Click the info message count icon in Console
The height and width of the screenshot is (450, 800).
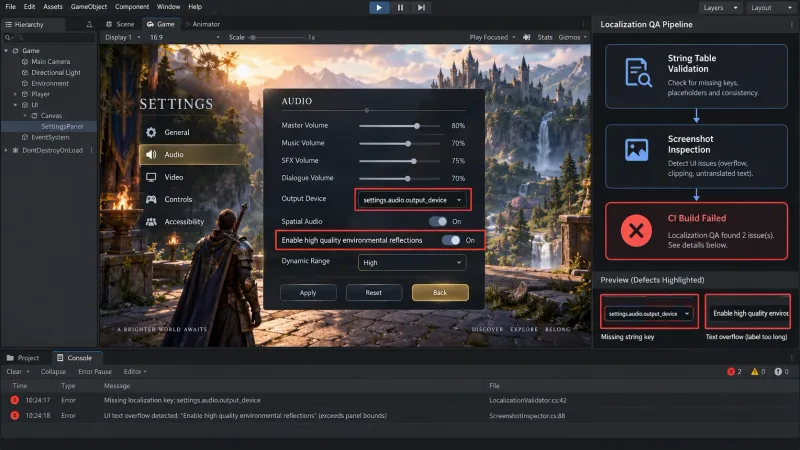click(x=778, y=371)
